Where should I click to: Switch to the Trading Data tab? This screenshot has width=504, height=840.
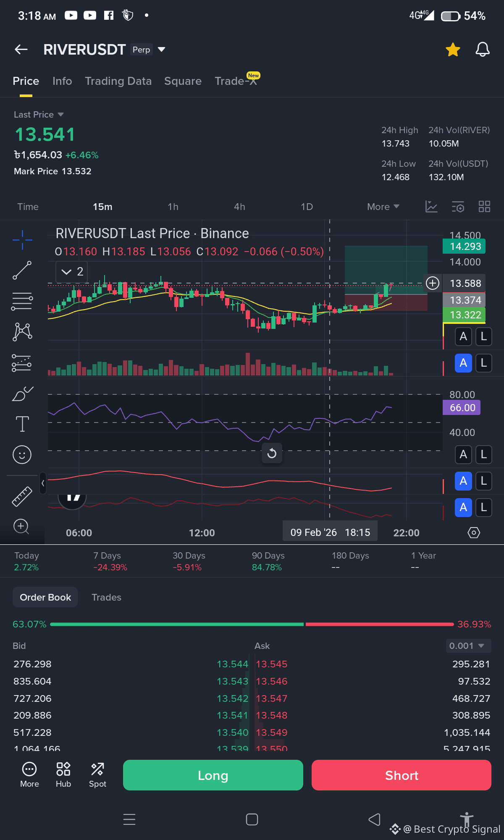pos(118,81)
